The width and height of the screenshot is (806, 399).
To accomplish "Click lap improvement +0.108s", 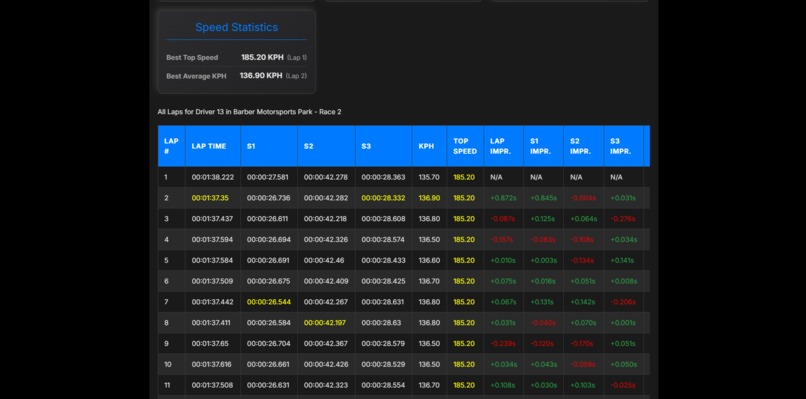I will click(503, 385).
